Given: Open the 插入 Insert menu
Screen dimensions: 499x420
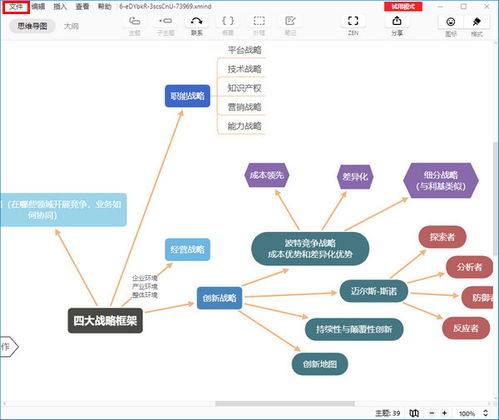Looking at the screenshot, I should click(x=60, y=7).
